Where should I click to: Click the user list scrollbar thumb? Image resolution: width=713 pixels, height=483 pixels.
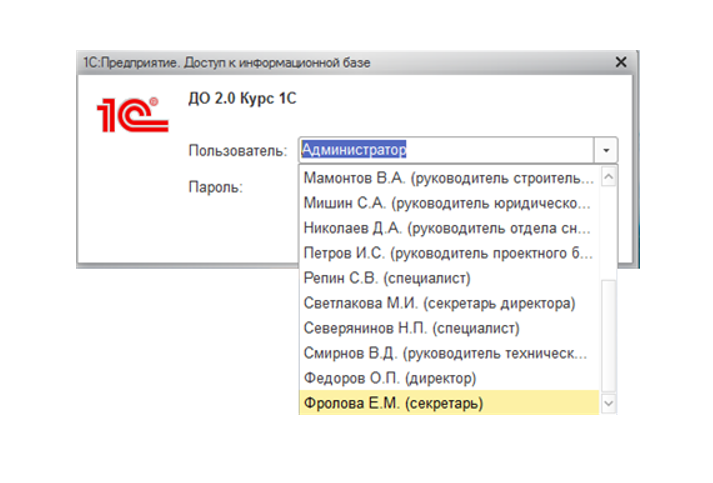[608, 330]
